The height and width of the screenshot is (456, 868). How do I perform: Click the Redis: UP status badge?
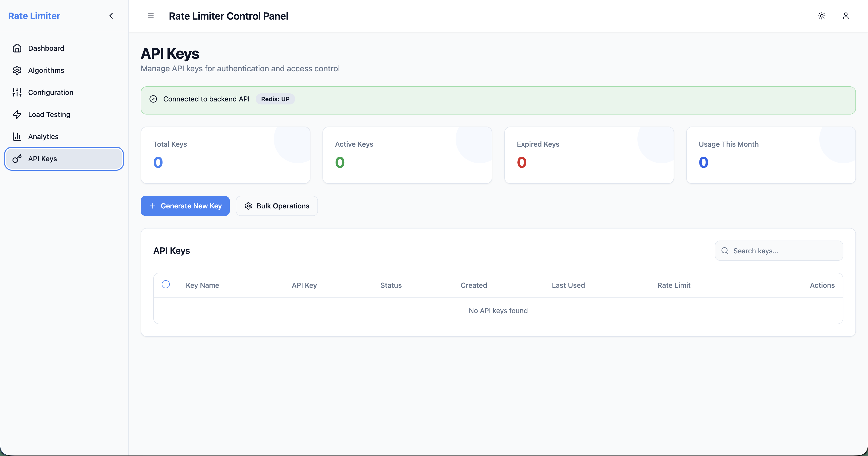click(x=275, y=99)
